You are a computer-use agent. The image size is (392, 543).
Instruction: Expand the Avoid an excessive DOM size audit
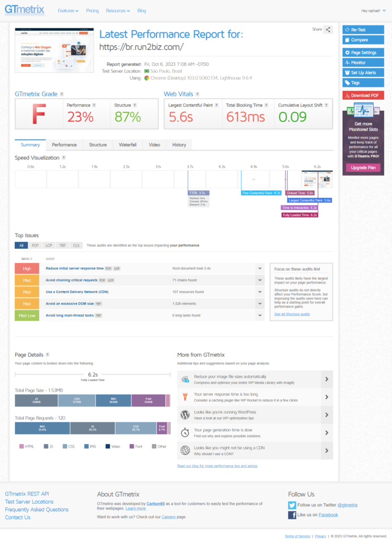coord(259,303)
